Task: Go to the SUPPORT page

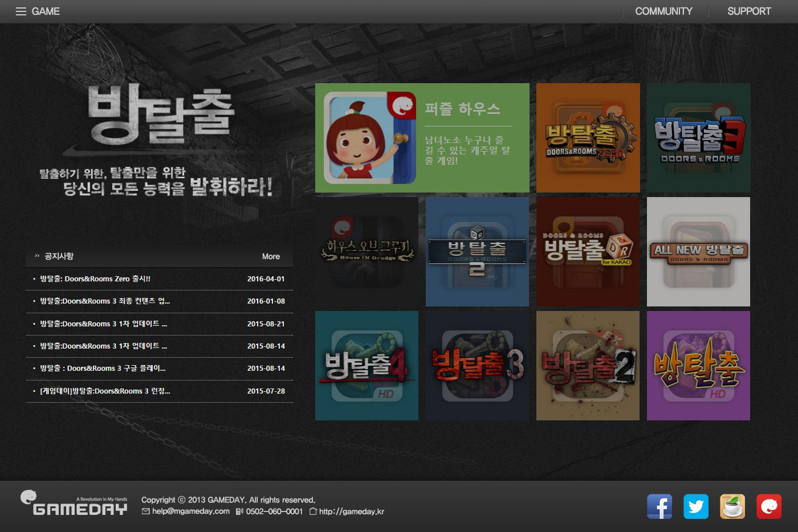Action: (749, 11)
